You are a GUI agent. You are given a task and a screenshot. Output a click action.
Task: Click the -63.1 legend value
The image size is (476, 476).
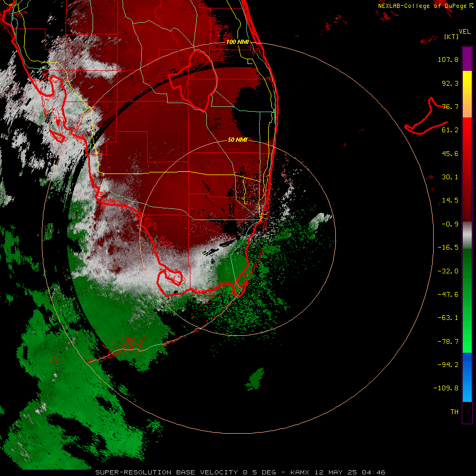(448, 318)
